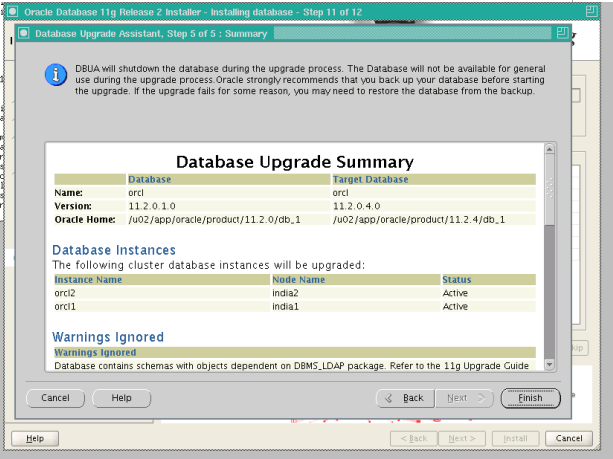Select source version 11.2.0.1.0 cell

pyautogui.click(x=229, y=206)
